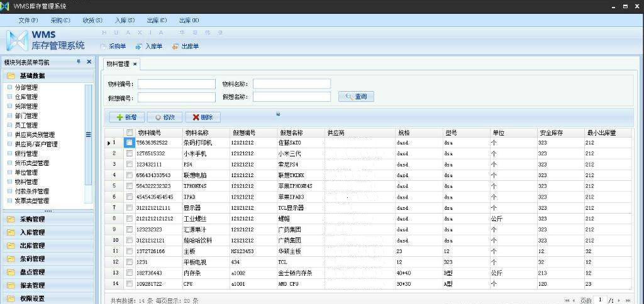Screen dimensions: 644x304
Task: Check the row for 显示器
Action: pos(130,208)
